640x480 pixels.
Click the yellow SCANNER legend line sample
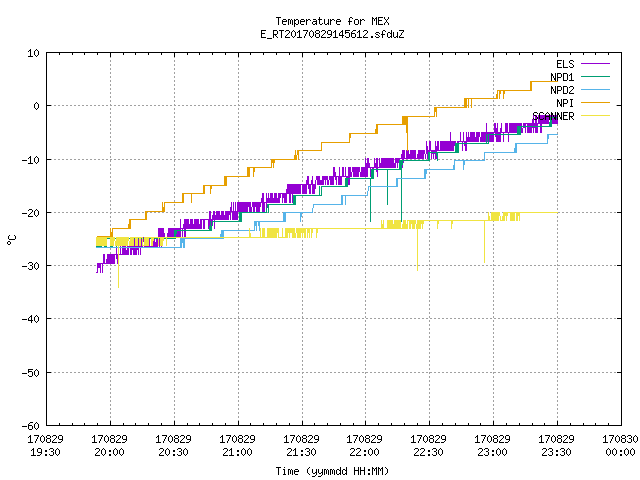pyautogui.click(x=596, y=116)
